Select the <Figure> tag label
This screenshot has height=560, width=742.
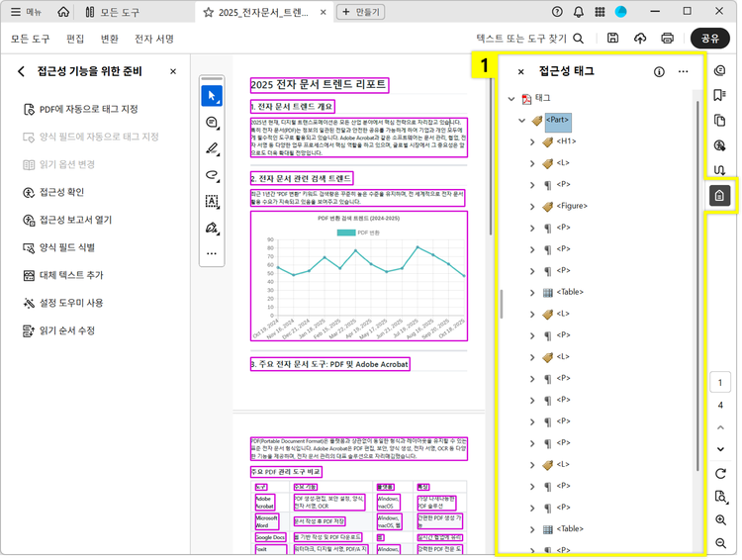click(572, 206)
